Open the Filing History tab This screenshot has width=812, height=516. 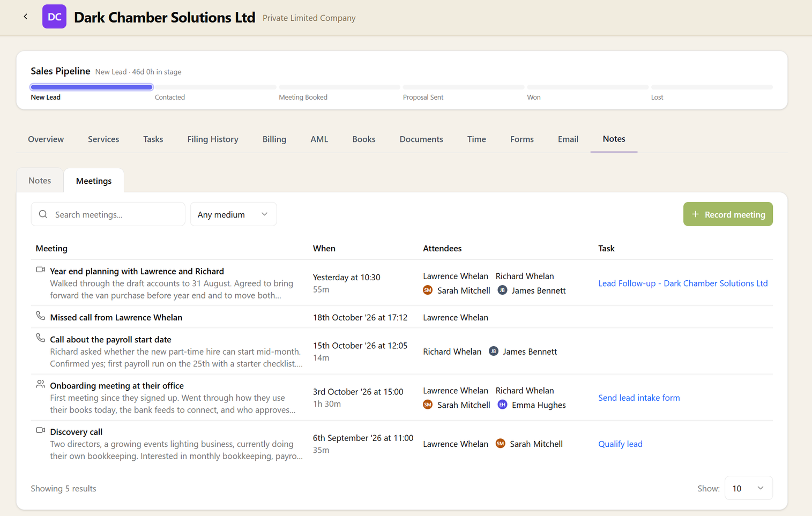pos(213,139)
